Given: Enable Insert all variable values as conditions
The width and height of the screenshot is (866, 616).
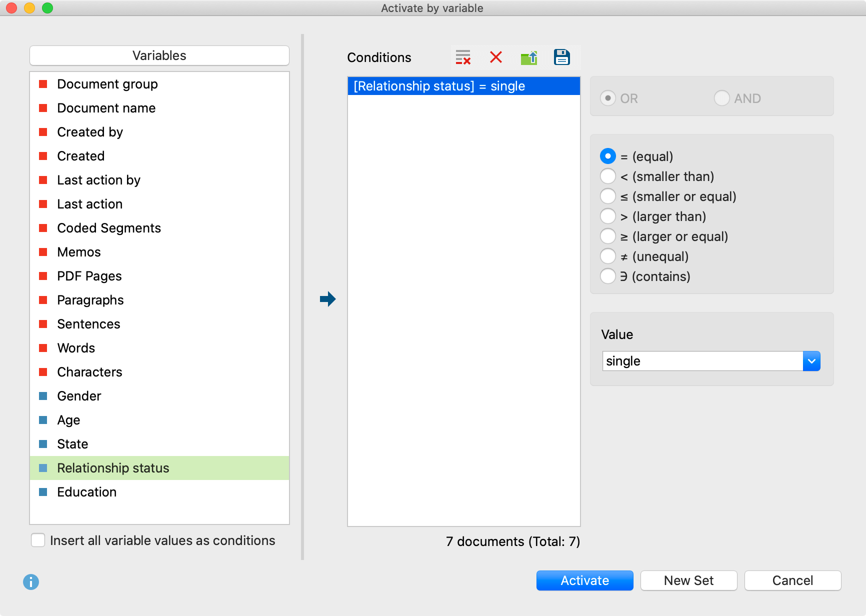Looking at the screenshot, I should (x=38, y=540).
